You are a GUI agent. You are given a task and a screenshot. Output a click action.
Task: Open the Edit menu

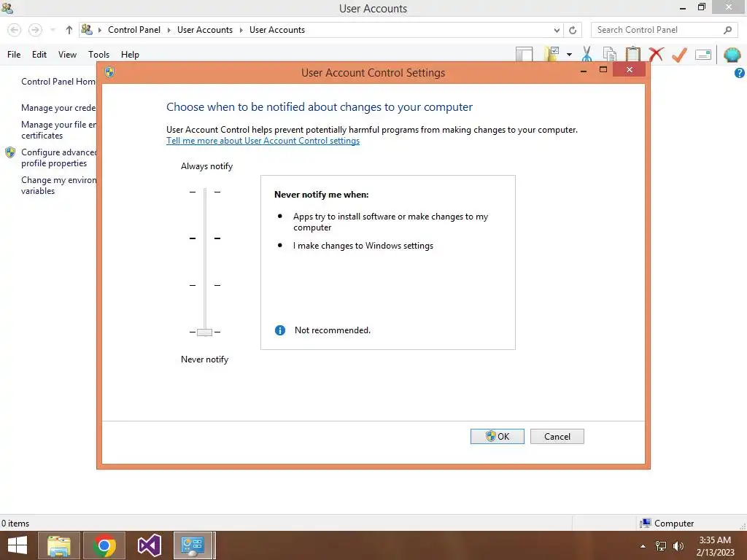point(39,54)
